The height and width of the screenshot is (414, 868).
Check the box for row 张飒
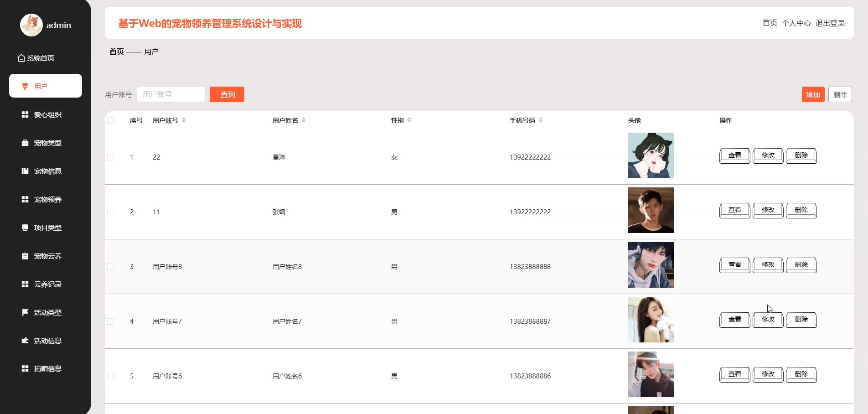[110, 212]
